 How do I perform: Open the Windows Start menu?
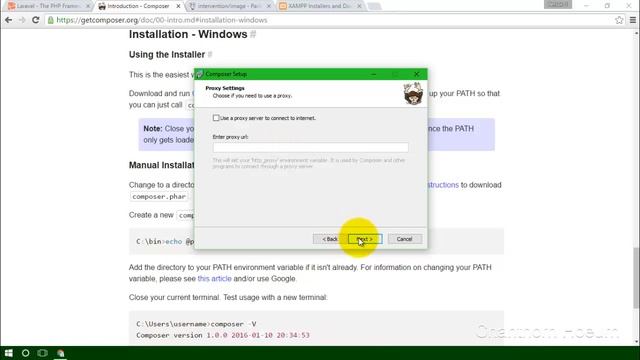(9, 353)
